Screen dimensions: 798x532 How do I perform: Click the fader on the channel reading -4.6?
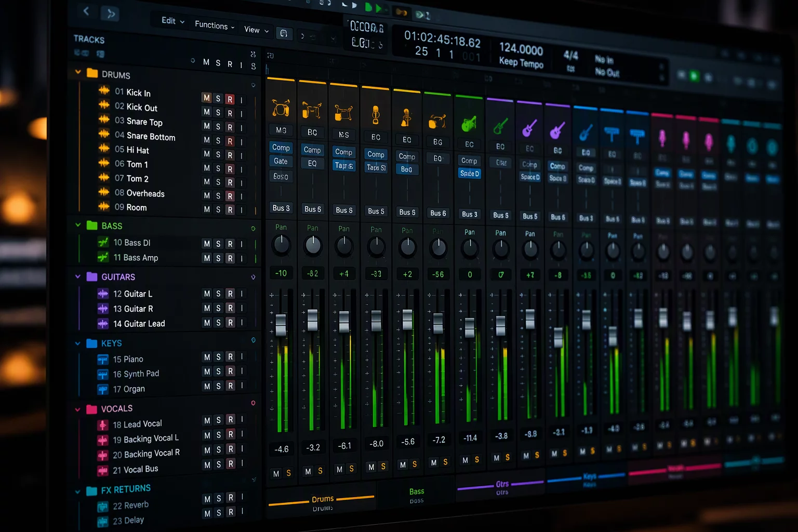coord(281,325)
